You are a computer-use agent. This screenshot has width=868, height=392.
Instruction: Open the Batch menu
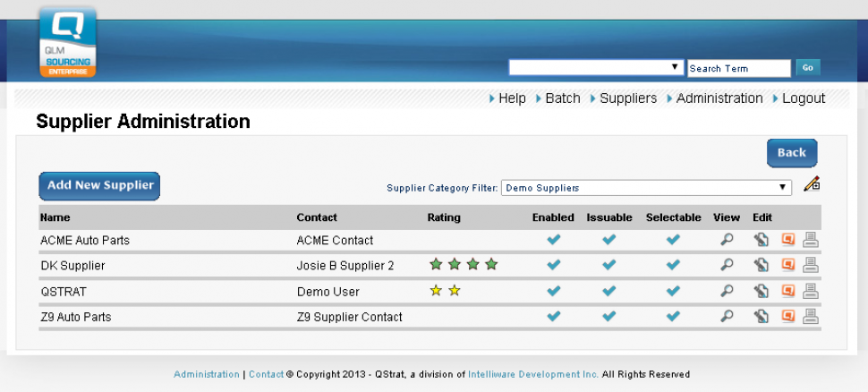tap(563, 98)
